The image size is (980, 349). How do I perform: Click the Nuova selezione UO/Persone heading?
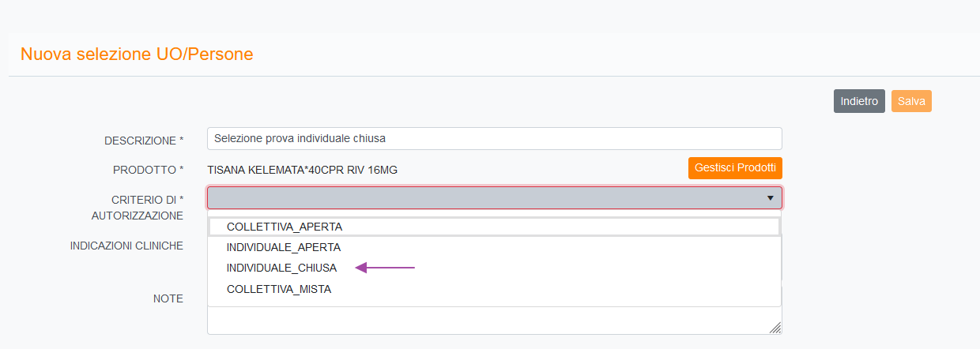(137, 54)
